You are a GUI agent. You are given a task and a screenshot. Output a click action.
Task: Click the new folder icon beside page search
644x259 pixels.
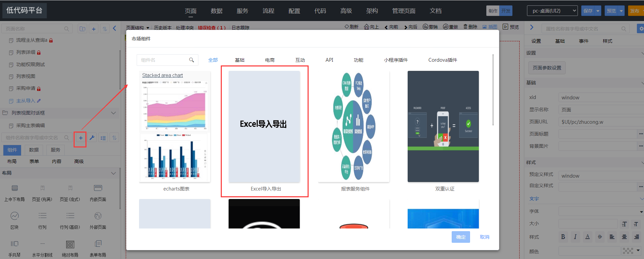[x=82, y=29]
